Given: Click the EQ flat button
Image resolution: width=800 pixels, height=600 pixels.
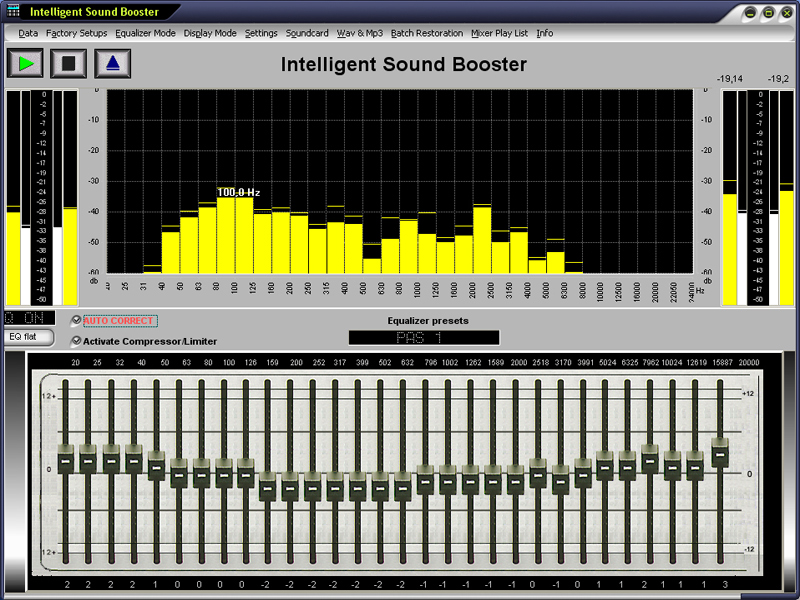Looking at the screenshot, I should pyautogui.click(x=26, y=337).
